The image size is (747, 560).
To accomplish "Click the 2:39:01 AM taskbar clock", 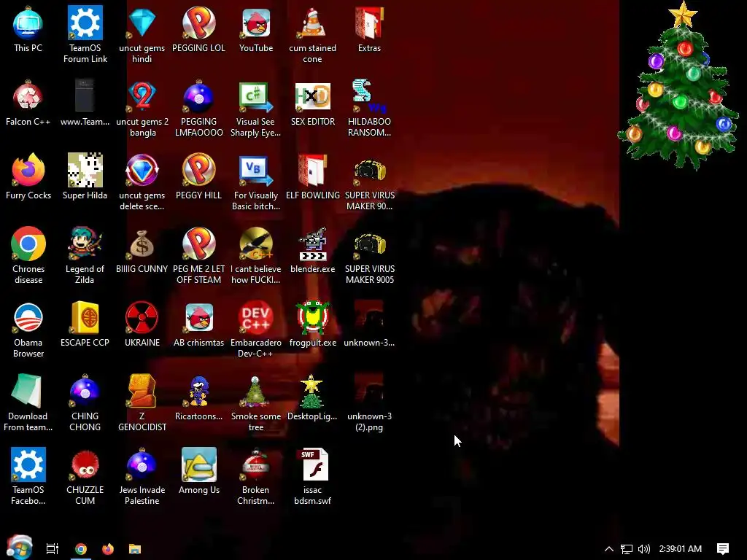I will pyautogui.click(x=681, y=549).
